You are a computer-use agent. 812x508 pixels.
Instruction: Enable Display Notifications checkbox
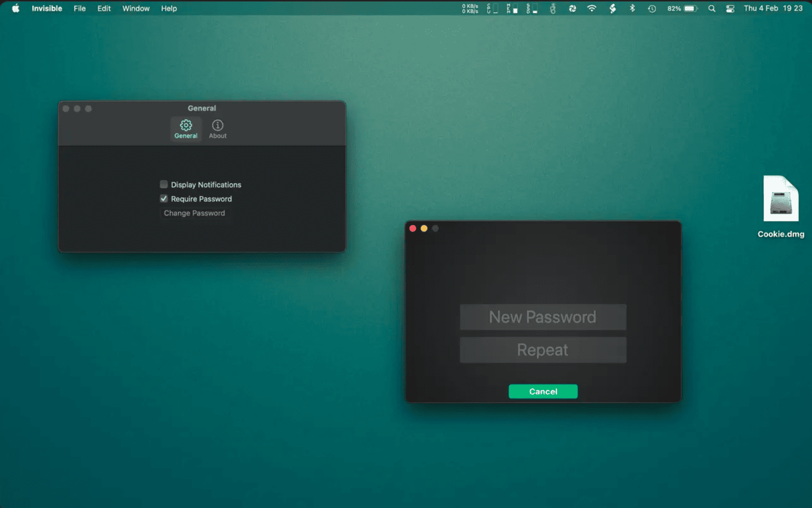click(x=164, y=184)
